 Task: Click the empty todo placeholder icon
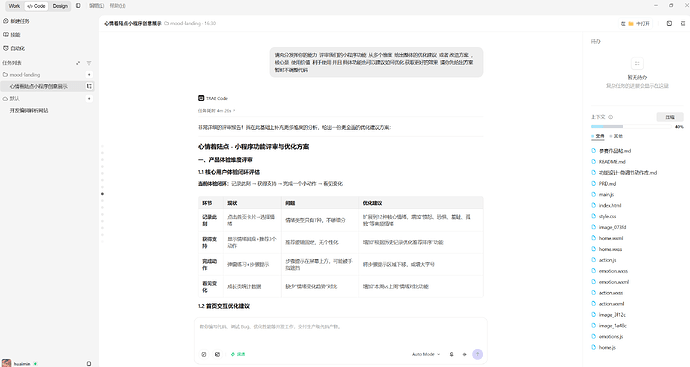637,63
